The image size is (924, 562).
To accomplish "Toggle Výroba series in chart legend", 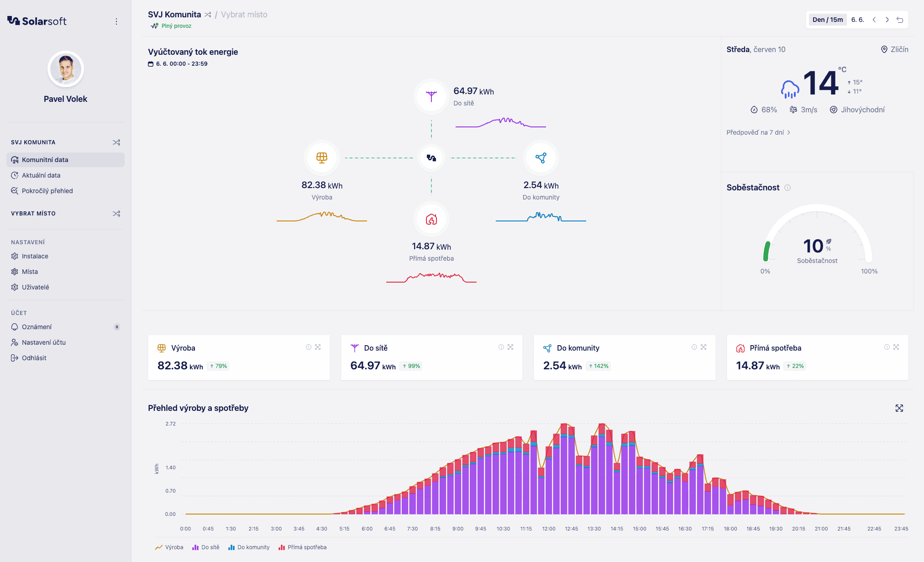I will pos(169,547).
